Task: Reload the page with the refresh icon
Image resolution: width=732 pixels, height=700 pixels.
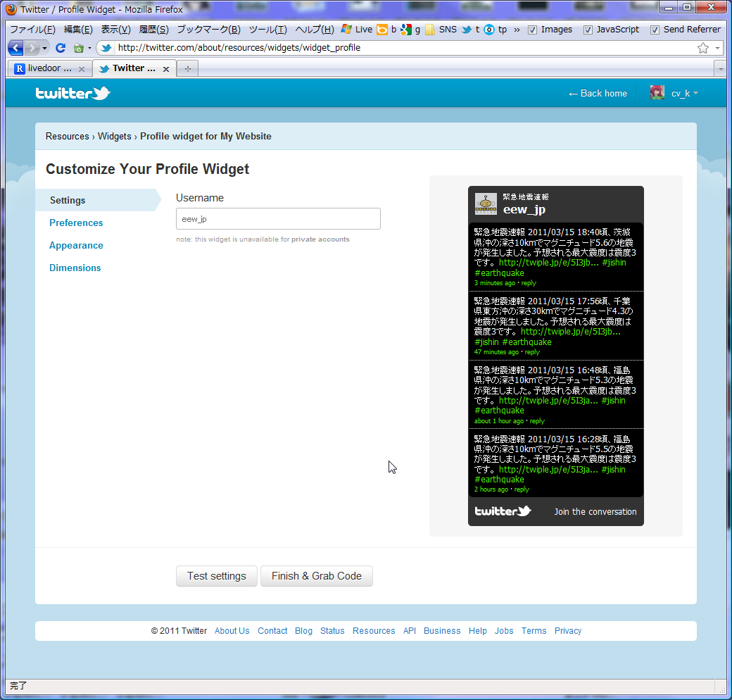Action: [x=61, y=48]
